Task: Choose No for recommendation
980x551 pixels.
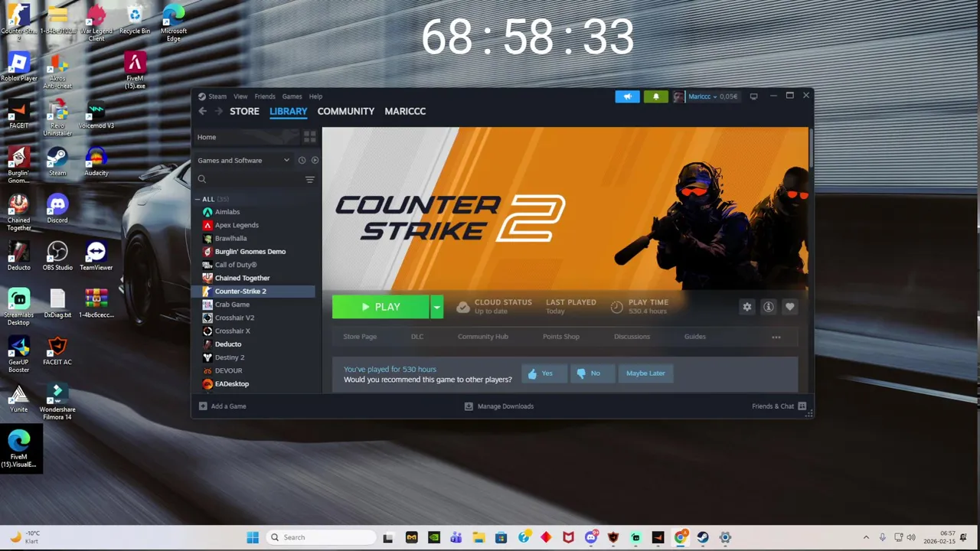Action: pos(592,373)
